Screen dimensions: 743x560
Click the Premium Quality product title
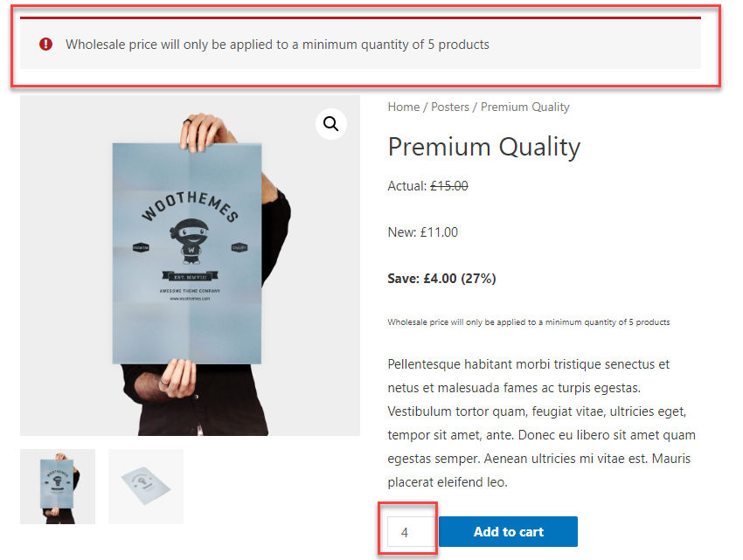pos(483,147)
